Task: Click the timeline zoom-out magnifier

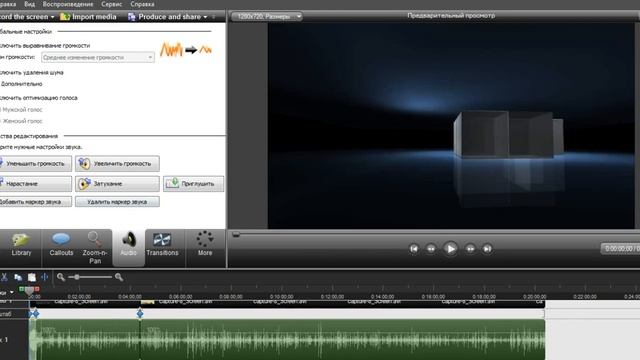Action: click(x=61, y=277)
